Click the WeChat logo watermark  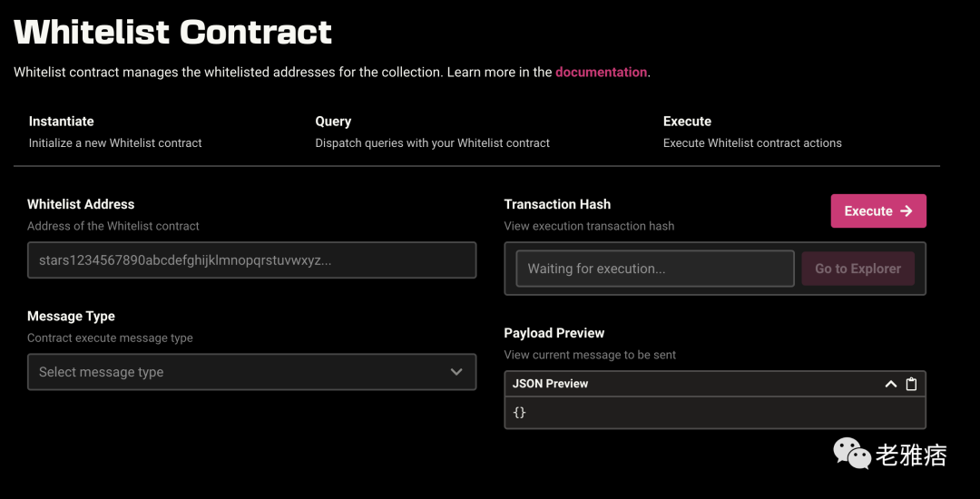click(x=851, y=453)
